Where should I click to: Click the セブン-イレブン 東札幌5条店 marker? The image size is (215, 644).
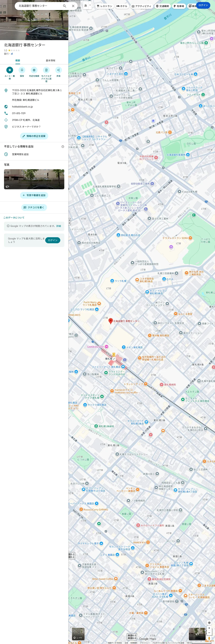coord(147,292)
